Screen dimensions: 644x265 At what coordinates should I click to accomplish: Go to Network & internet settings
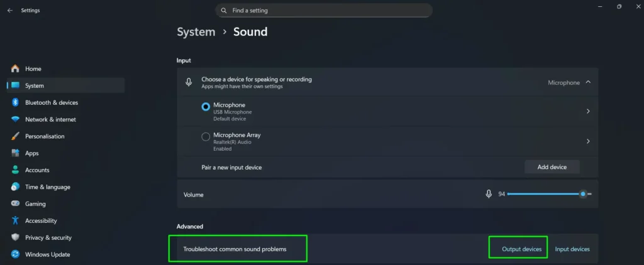coord(65,119)
